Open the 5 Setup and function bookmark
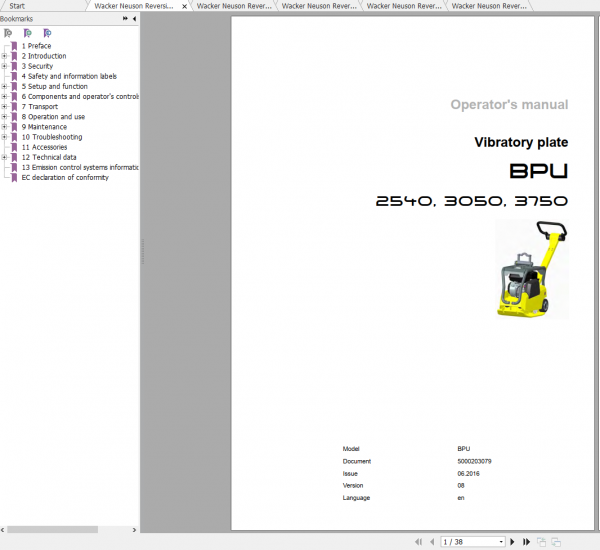 [55, 86]
